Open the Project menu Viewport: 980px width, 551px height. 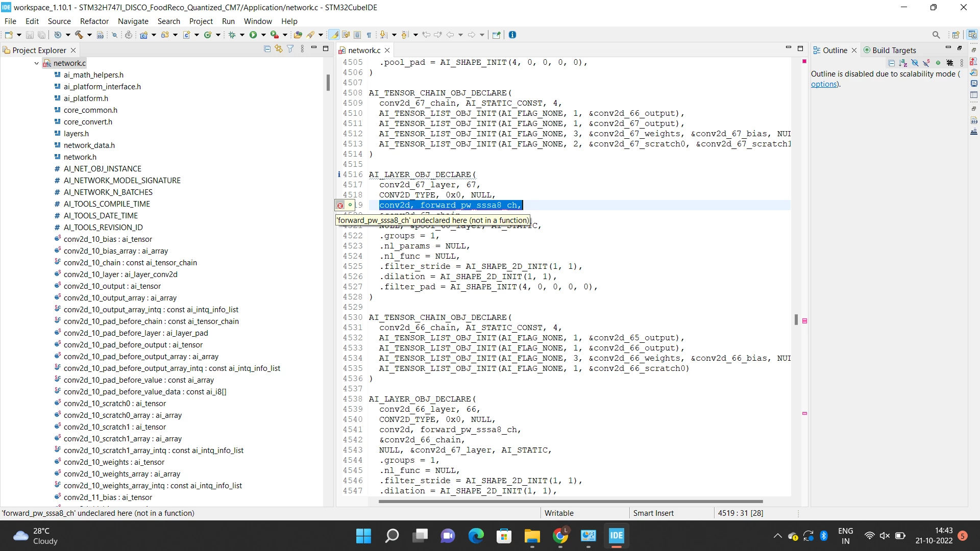click(201, 21)
